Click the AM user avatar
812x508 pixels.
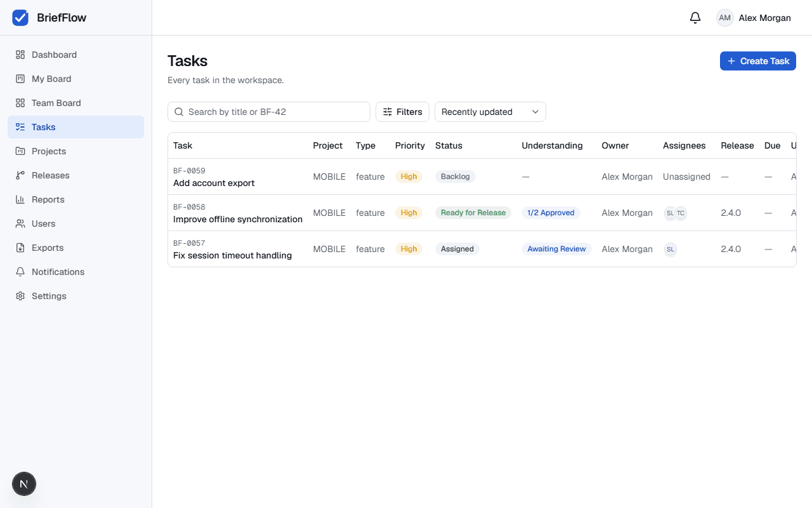click(724, 18)
